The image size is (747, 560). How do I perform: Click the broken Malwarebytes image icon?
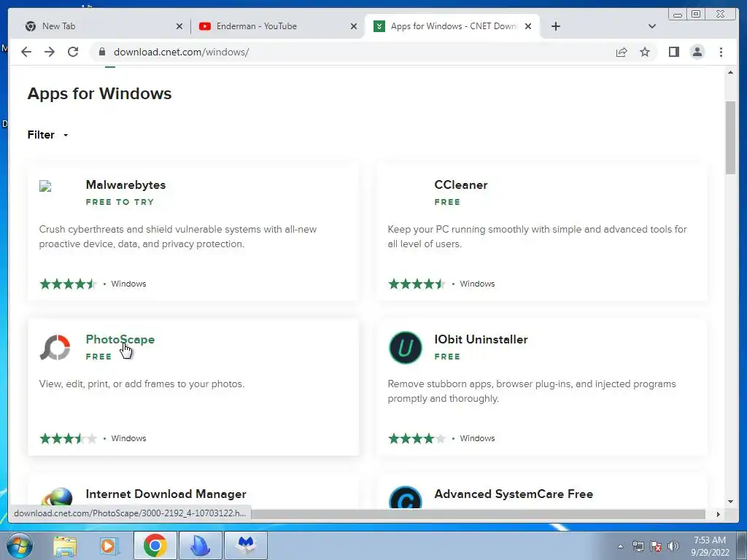click(x=45, y=186)
